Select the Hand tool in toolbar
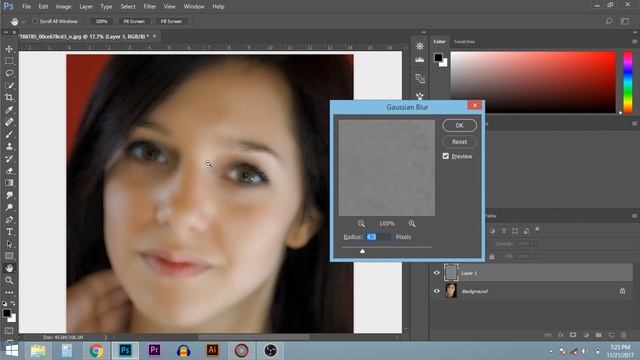This screenshot has height=360, width=640. [9, 268]
